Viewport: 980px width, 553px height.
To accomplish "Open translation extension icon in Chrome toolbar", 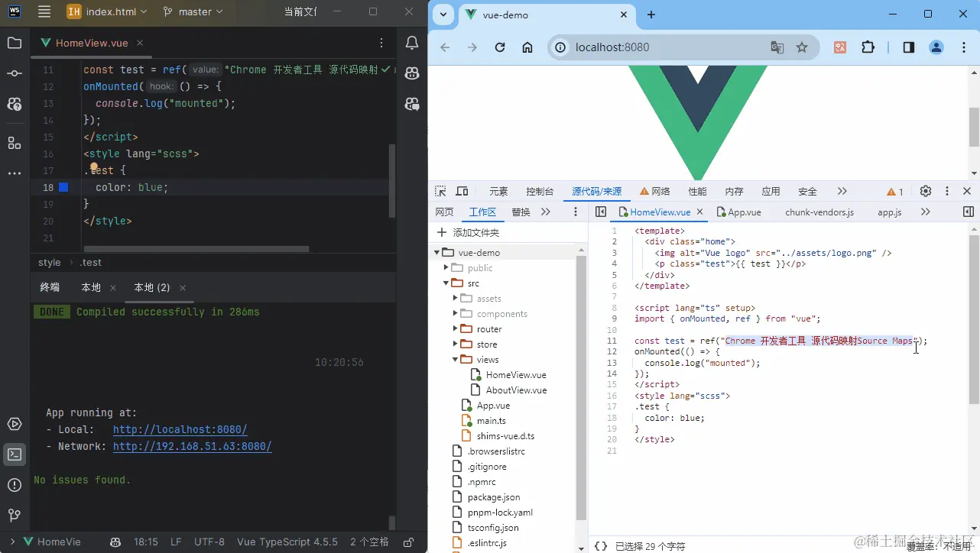I will coord(840,47).
